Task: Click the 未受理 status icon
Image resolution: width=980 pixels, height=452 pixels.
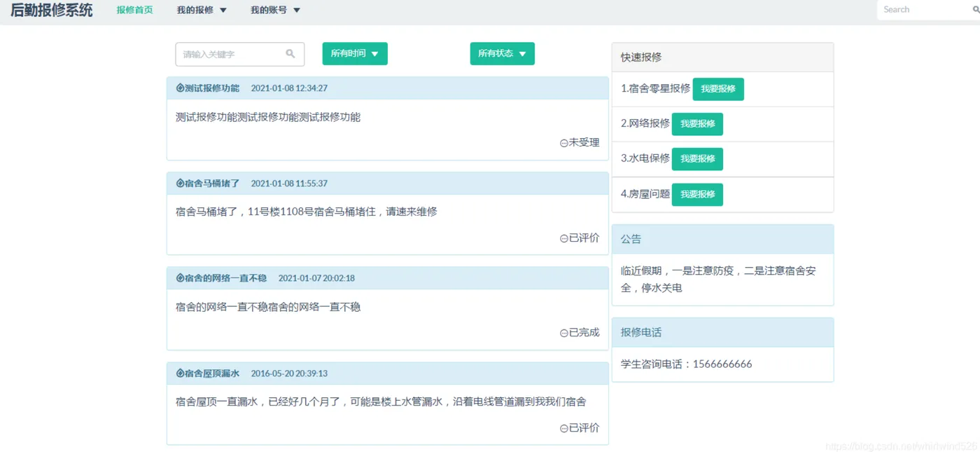Action: coord(564,143)
